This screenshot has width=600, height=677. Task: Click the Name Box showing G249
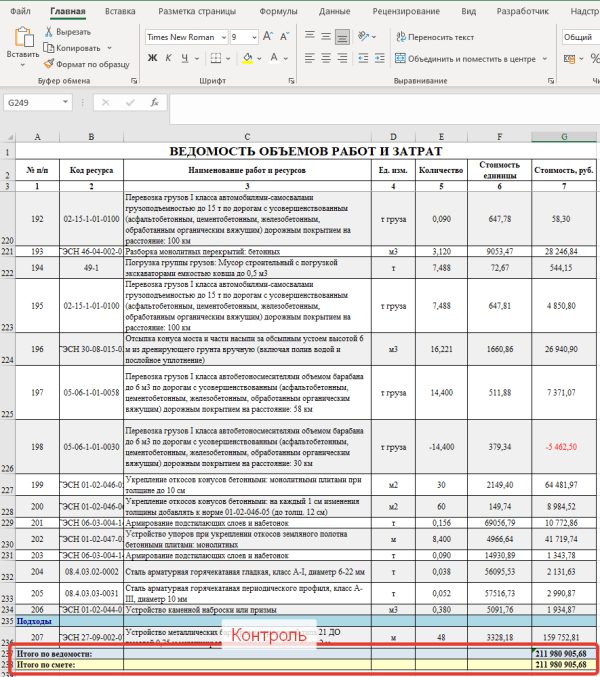click(x=40, y=102)
